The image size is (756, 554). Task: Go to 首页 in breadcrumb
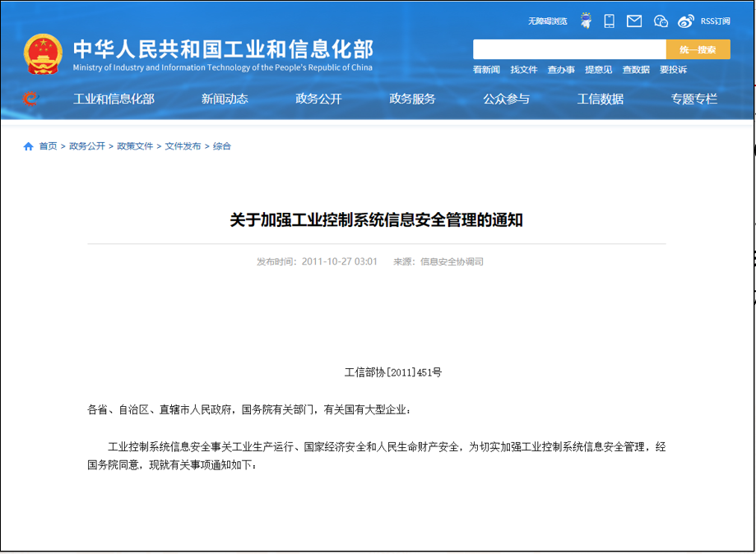[x=48, y=146]
